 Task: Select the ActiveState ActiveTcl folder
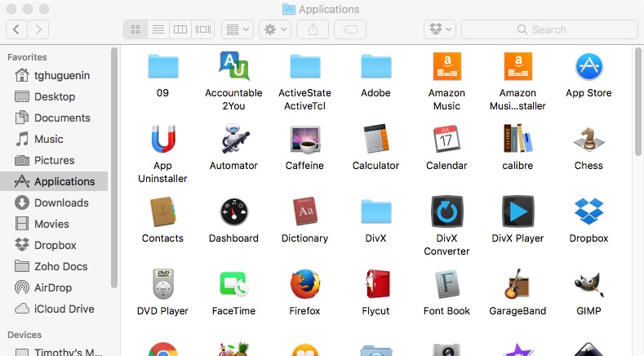304,66
